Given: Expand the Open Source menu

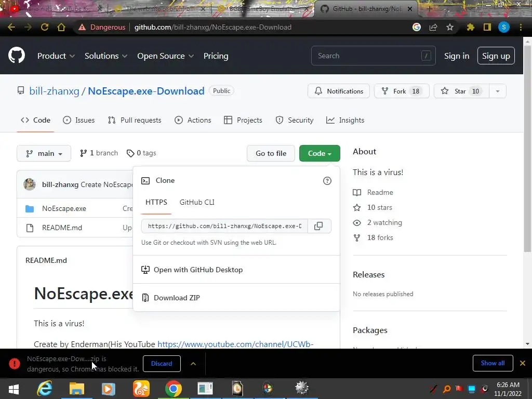Looking at the screenshot, I should pyautogui.click(x=166, y=56).
